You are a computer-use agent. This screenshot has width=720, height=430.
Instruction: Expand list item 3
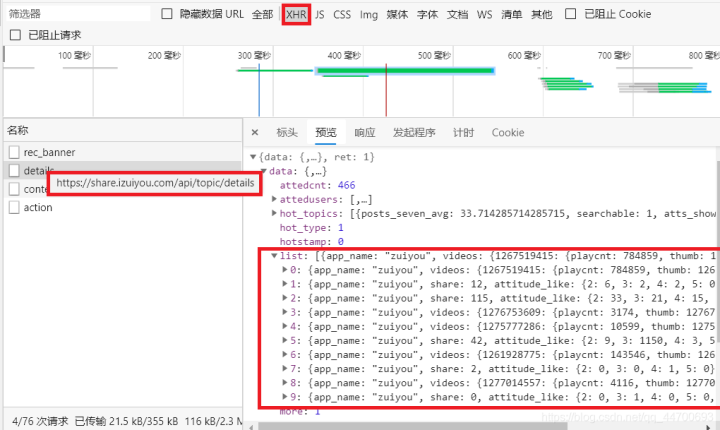coord(285,312)
